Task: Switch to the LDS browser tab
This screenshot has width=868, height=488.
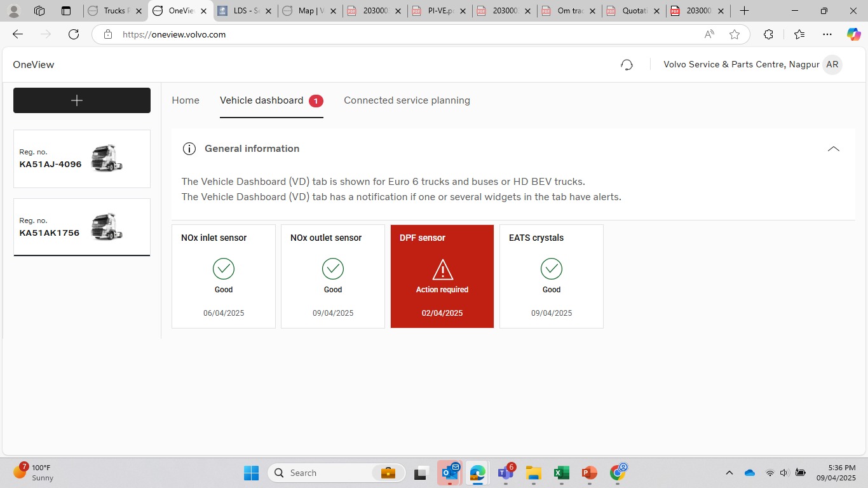Action: point(245,11)
